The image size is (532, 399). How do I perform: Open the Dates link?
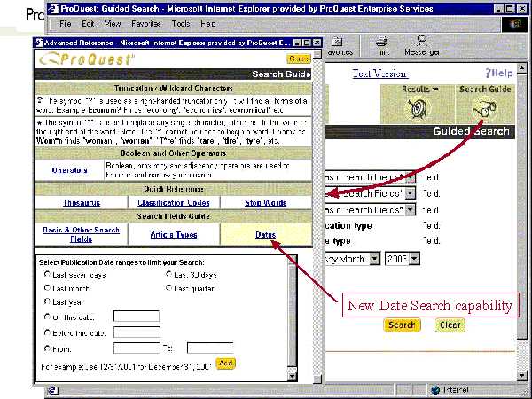click(x=266, y=234)
